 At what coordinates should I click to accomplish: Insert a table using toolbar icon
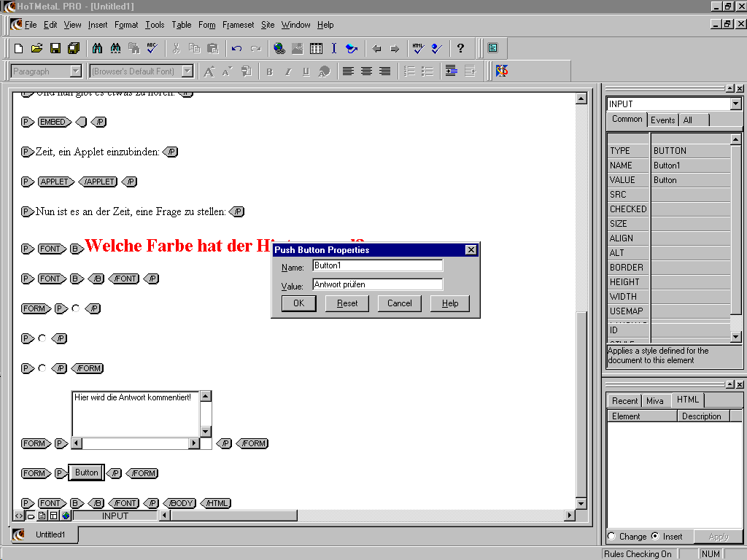(316, 49)
